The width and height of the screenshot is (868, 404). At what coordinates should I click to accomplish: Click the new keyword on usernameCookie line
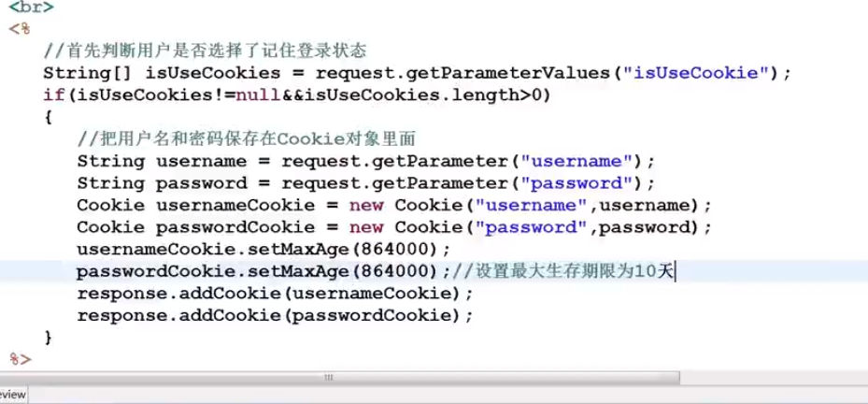click(x=366, y=206)
